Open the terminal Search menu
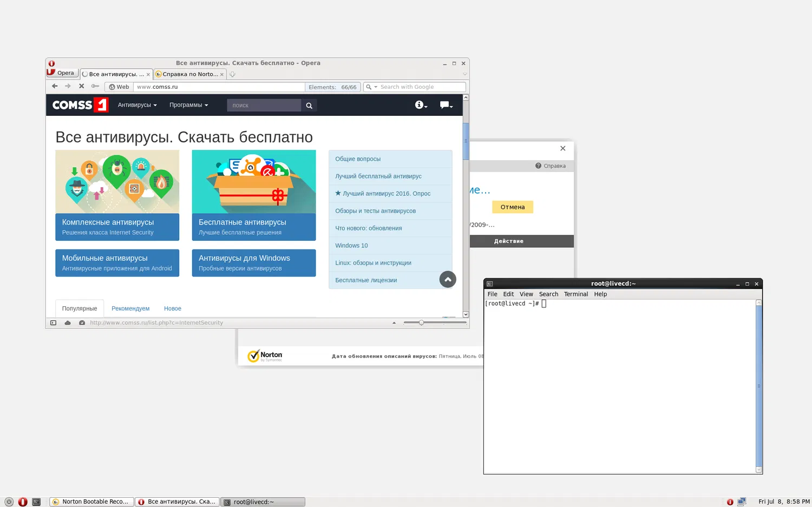The height and width of the screenshot is (507, 812). coord(548,294)
